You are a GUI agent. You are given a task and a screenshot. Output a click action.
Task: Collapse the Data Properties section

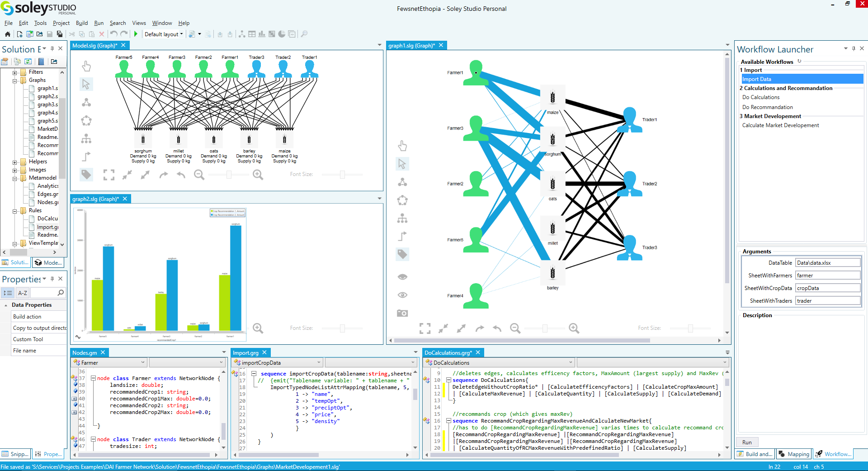6,305
